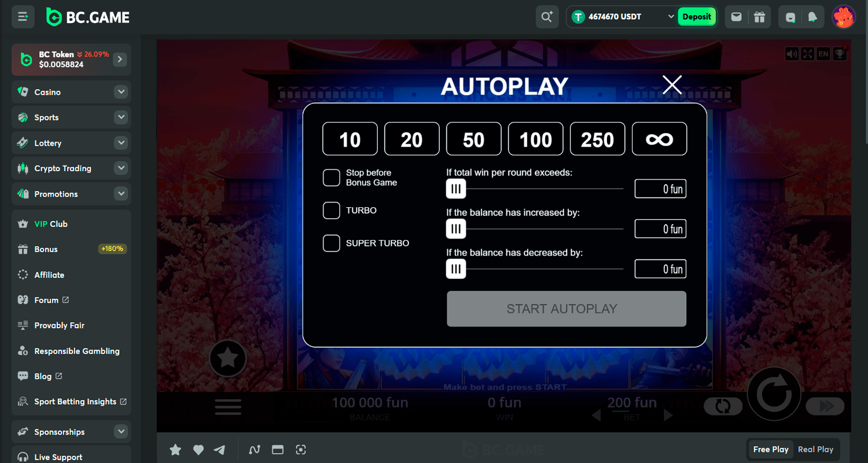Open Blog external link
868x463 pixels.
click(71, 376)
